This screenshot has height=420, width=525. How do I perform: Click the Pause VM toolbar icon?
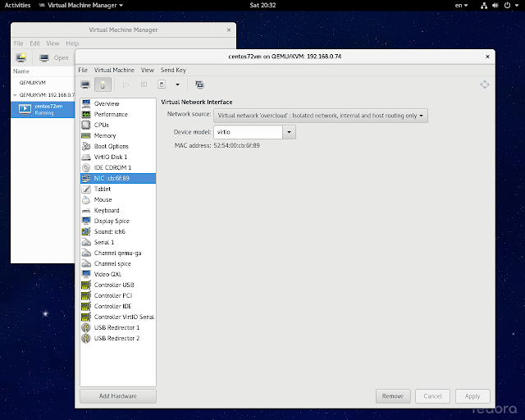[x=144, y=84]
